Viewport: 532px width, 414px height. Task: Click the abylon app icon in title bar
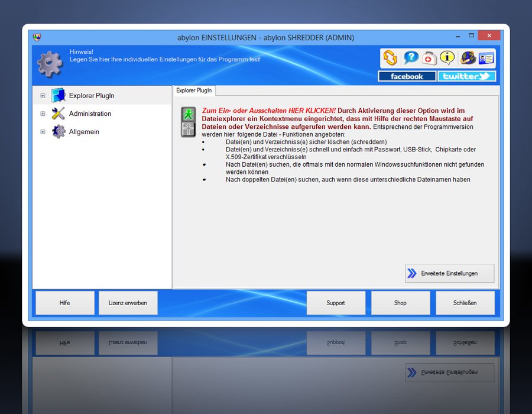coord(37,37)
